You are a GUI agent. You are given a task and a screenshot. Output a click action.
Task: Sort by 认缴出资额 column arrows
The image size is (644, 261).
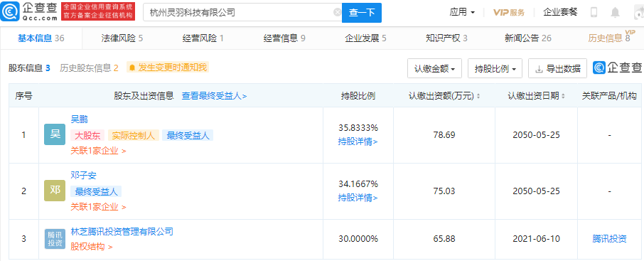coord(478,96)
